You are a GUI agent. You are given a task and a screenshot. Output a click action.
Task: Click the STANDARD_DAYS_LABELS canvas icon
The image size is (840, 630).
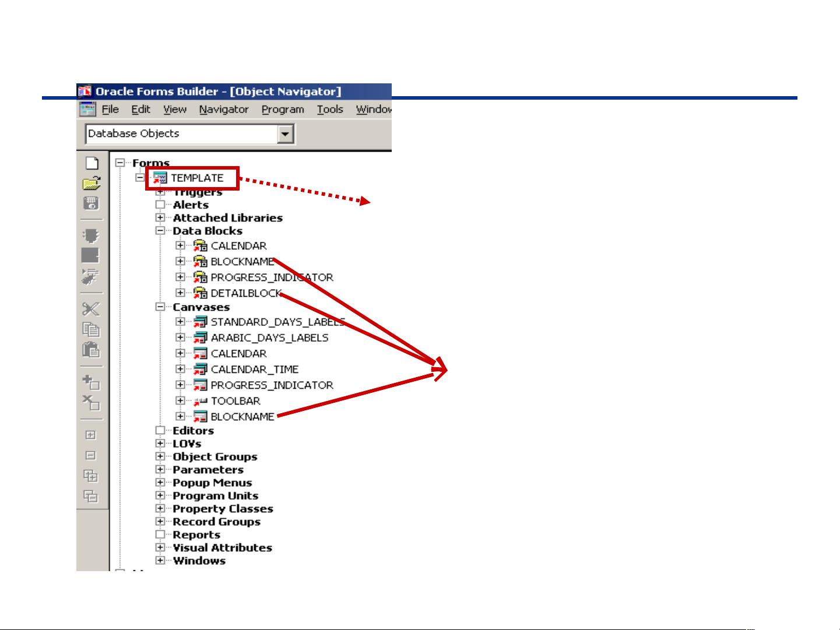point(201,322)
